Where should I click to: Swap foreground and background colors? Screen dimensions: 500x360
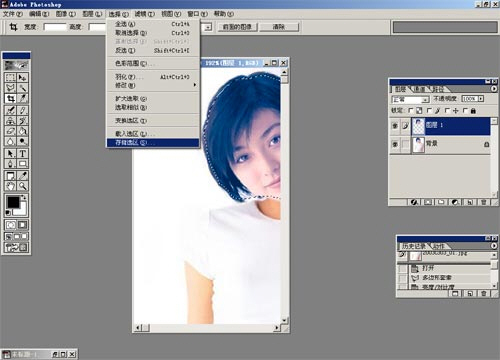tap(24, 197)
